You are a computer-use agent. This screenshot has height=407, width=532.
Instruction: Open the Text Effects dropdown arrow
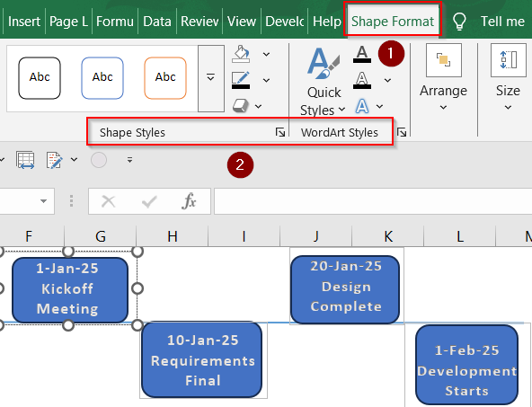coord(379,107)
